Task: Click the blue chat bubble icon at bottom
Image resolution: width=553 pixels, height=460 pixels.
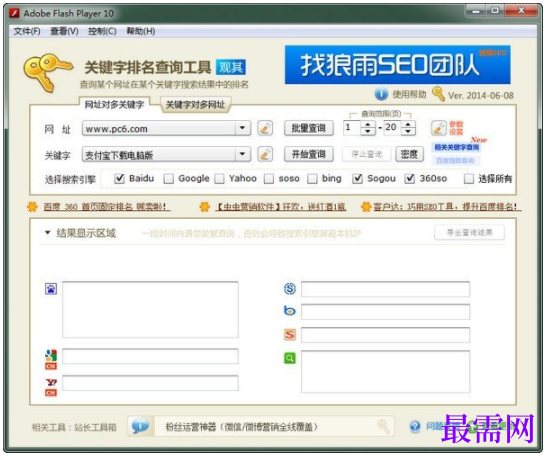Action: [140, 426]
